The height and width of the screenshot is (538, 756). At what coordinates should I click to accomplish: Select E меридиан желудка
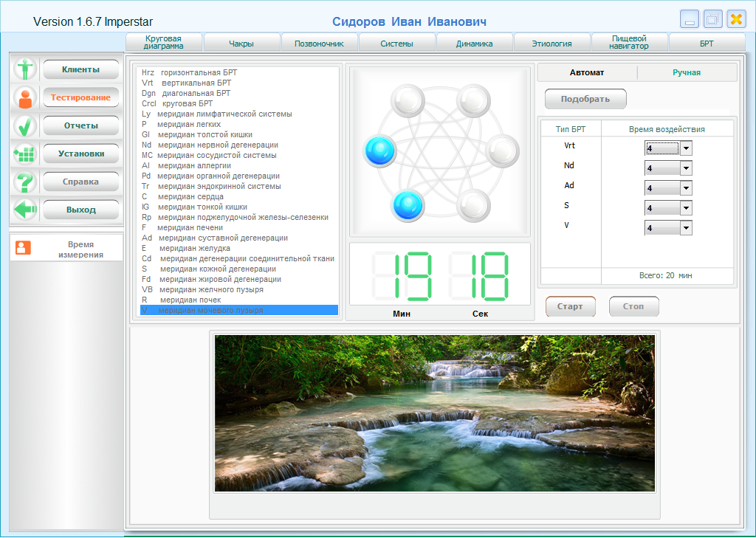[239, 248]
